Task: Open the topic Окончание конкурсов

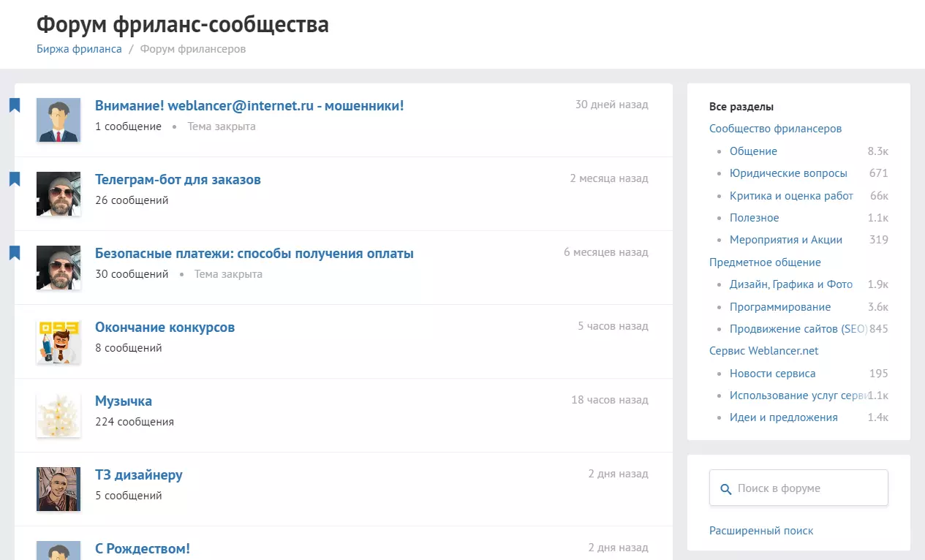Action: pos(165,327)
